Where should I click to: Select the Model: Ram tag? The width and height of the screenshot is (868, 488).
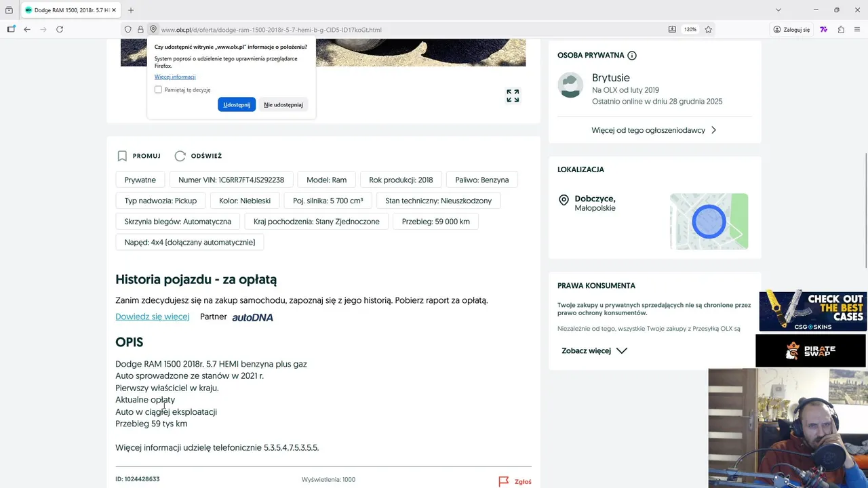tap(327, 180)
